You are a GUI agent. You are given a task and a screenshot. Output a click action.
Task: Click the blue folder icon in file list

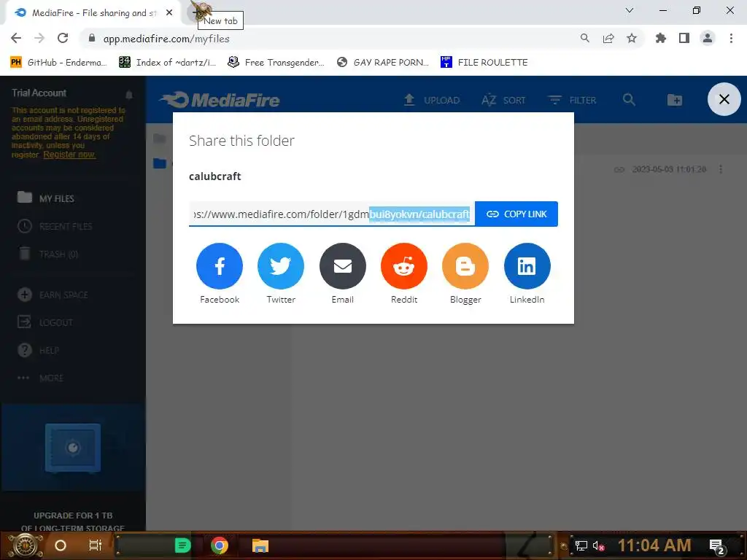coord(160,163)
